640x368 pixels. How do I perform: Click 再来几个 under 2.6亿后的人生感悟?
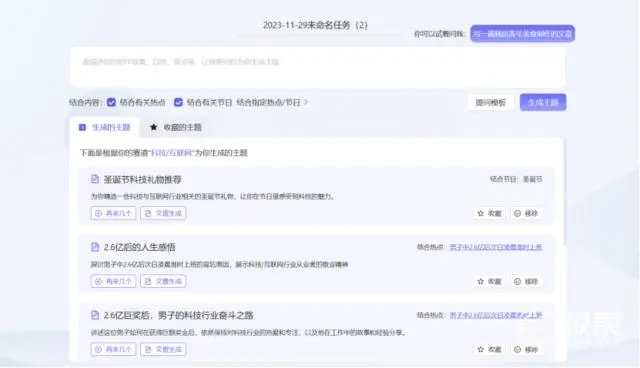pos(113,282)
